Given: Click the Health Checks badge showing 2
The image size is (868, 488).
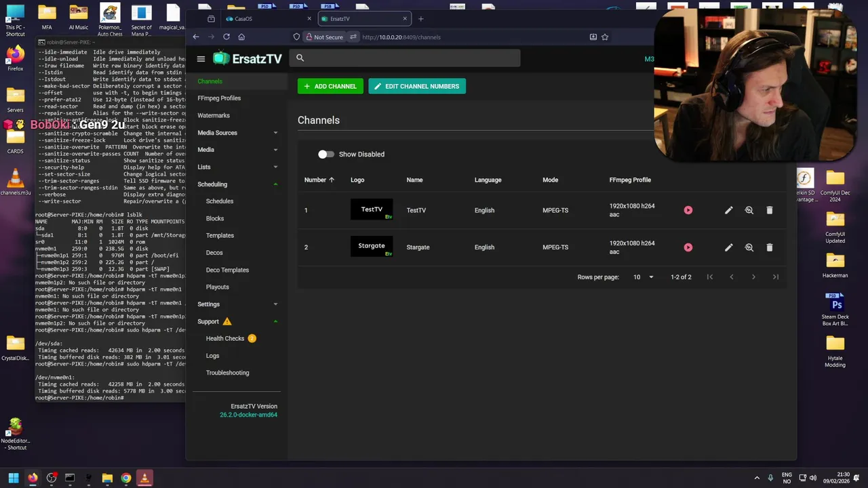Looking at the screenshot, I should pos(252,338).
